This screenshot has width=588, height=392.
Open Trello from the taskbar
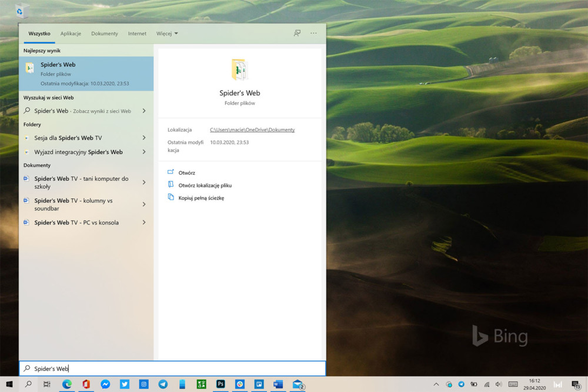[259, 384]
